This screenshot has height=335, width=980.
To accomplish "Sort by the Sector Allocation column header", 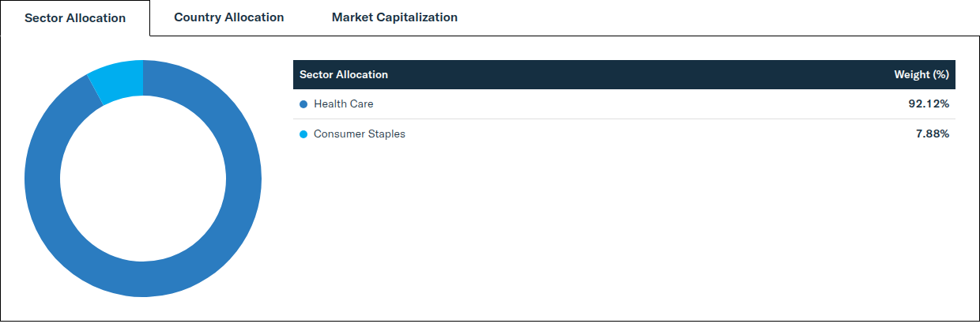I will [344, 74].
